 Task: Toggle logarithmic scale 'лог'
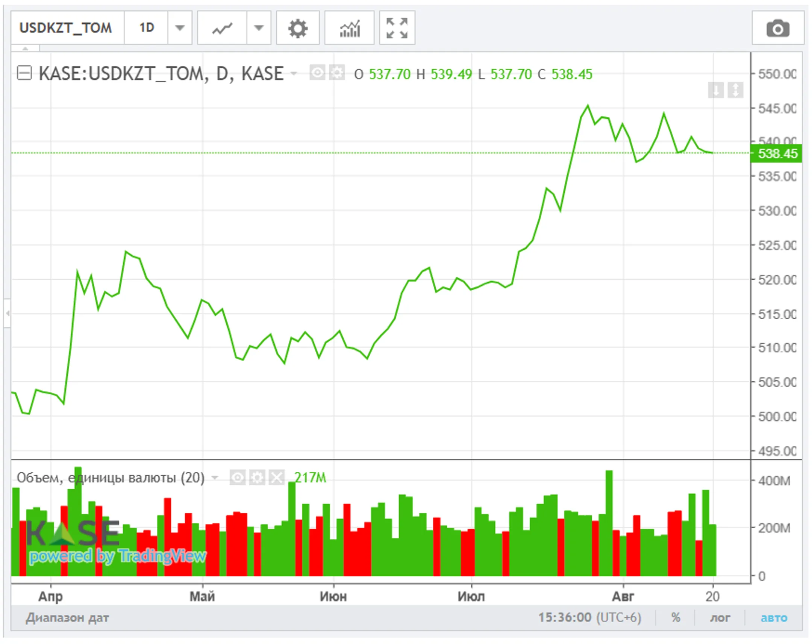coord(720,618)
